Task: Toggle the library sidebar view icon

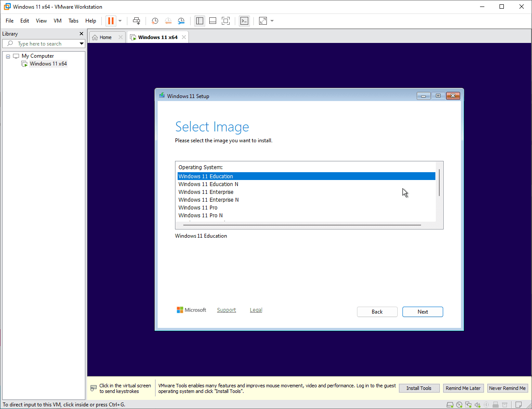Action: [200, 21]
